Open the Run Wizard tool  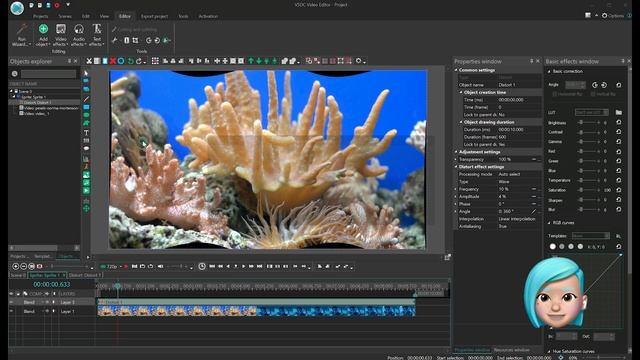21,35
